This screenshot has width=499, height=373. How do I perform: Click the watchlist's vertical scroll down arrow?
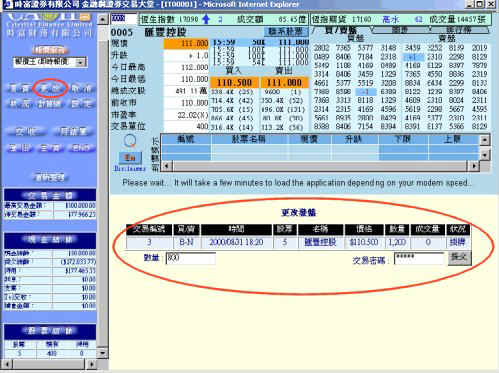(x=485, y=155)
